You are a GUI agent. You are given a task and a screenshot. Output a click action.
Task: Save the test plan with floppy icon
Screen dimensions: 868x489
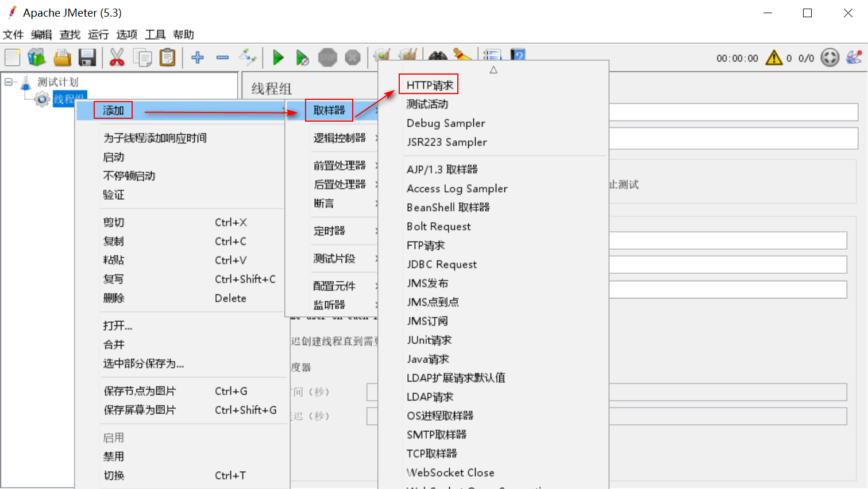87,57
